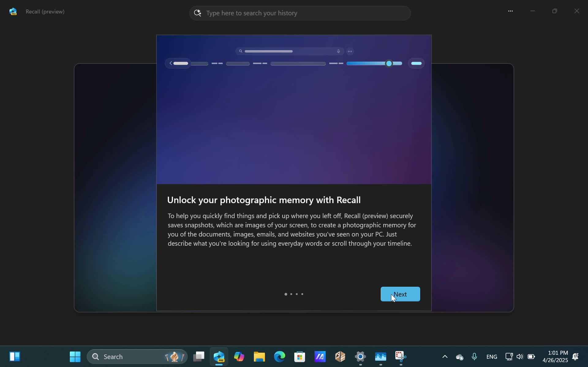Image resolution: width=588 pixels, height=367 pixels.
Task: Click the network display tray icon
Action: click(x=509, y=357)
